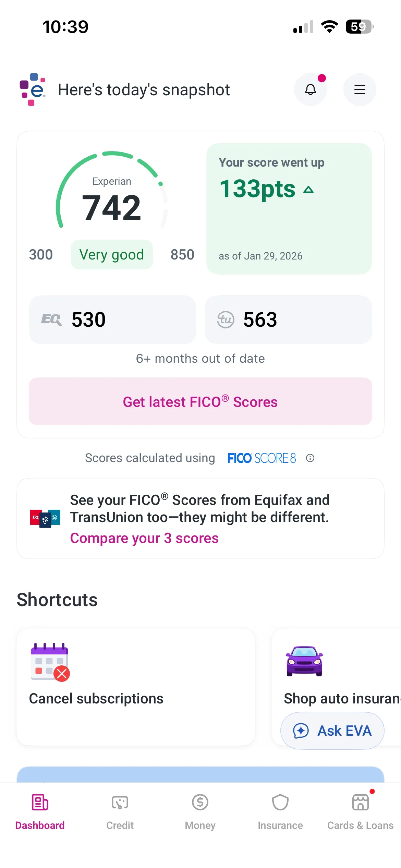Open the hamburger menu
401x868 pixels.
pyautogui.click(x=360, y=90)
